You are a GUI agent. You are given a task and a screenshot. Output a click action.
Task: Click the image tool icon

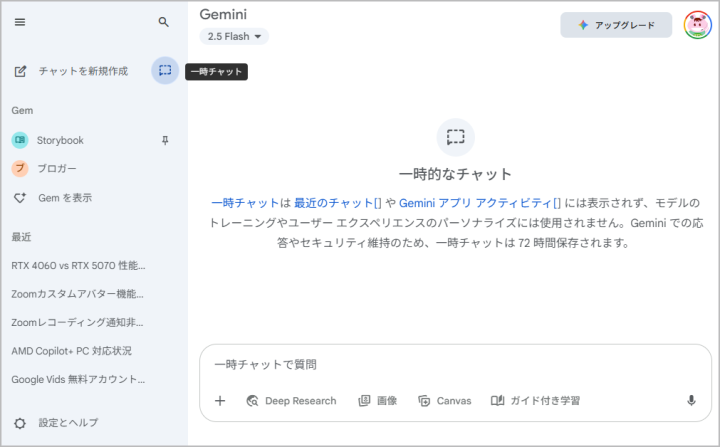tap(364, 401)
